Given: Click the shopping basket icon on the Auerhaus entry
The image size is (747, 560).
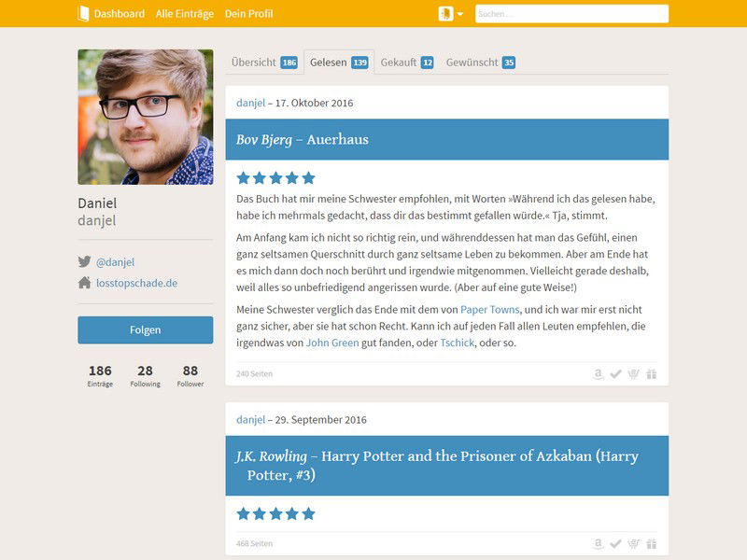Looking at the screenshot, I should click(633, 374).
